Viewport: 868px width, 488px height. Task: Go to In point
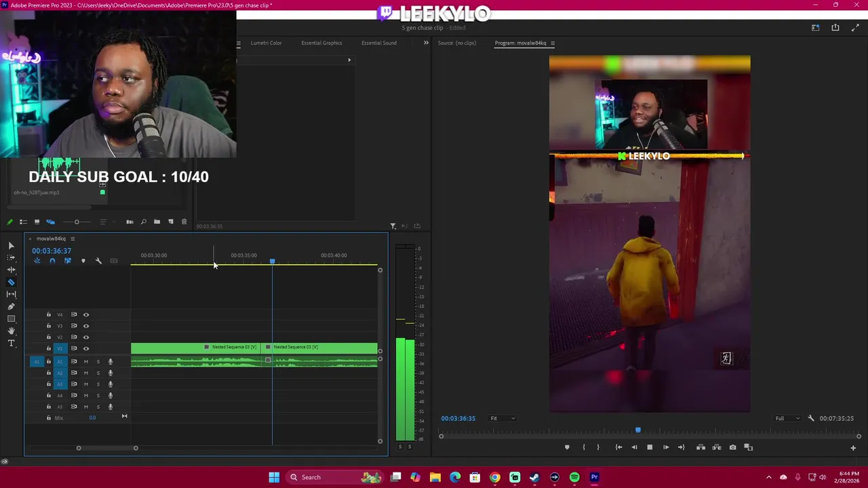tap(618, 447)
